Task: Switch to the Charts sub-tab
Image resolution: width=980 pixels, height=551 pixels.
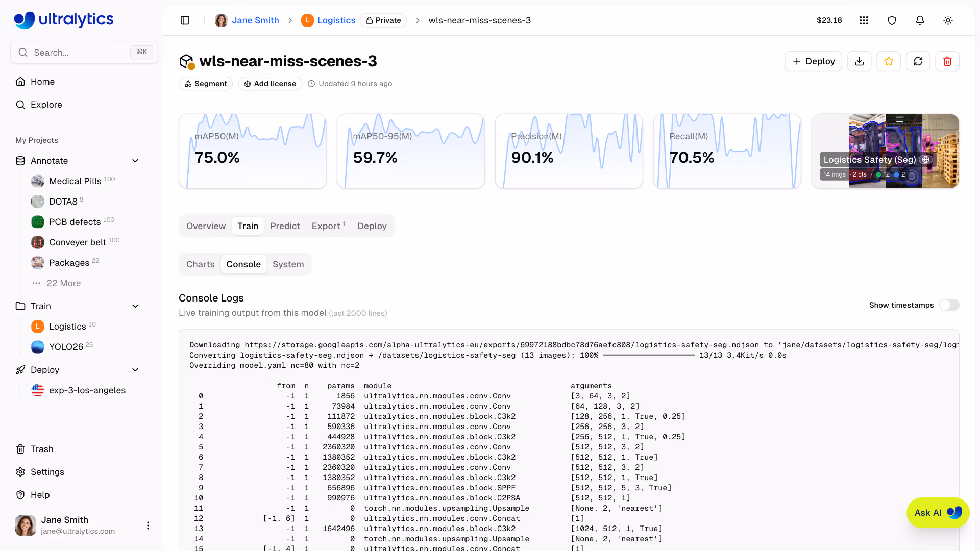Action: point(200,264)
